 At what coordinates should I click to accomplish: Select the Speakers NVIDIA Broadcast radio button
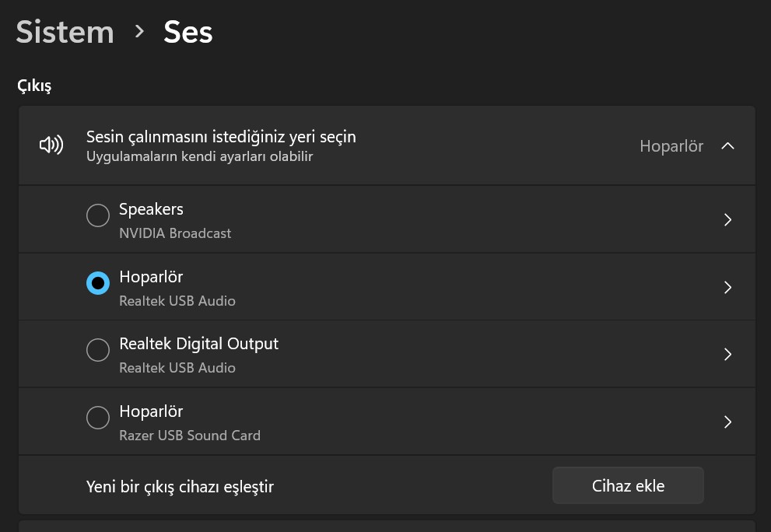pyautogui.click(x=98, y=215)
